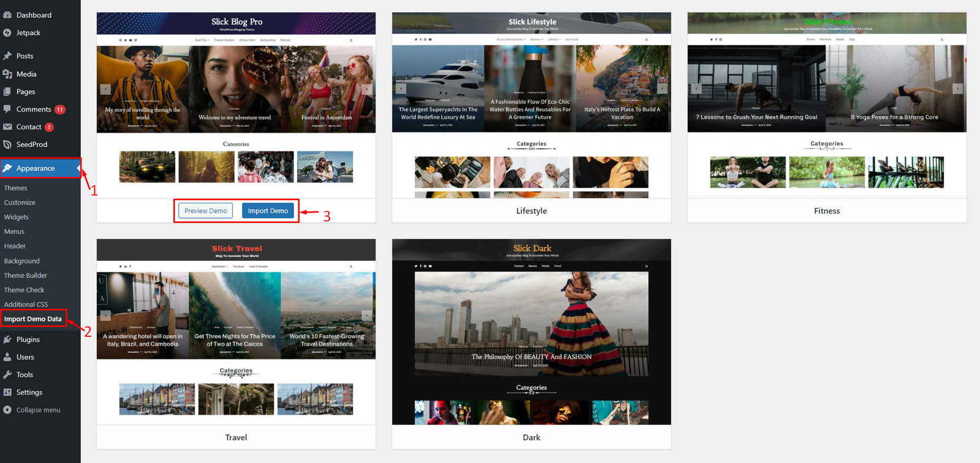Click the Lifestyle demo title

[x=532, y=211]
